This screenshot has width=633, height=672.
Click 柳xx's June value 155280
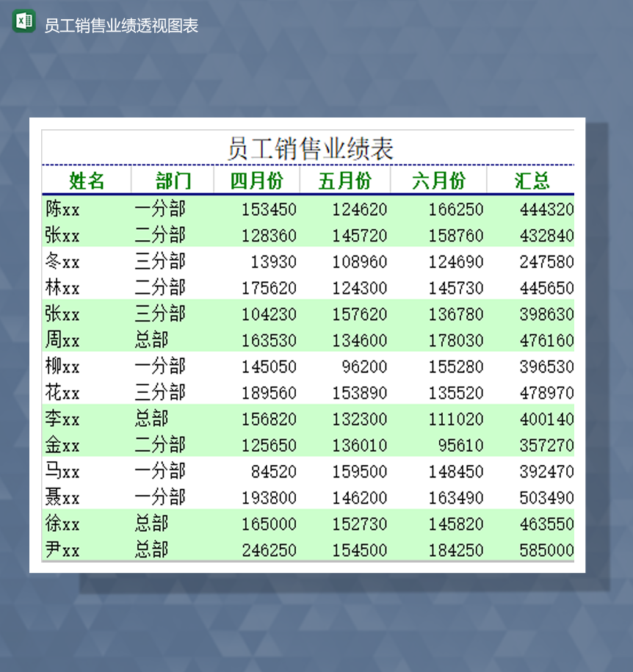pos(457,366)
